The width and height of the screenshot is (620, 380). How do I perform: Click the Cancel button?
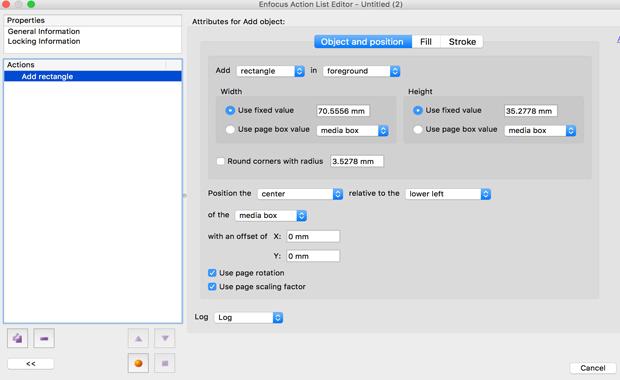[x=593, y=368]
